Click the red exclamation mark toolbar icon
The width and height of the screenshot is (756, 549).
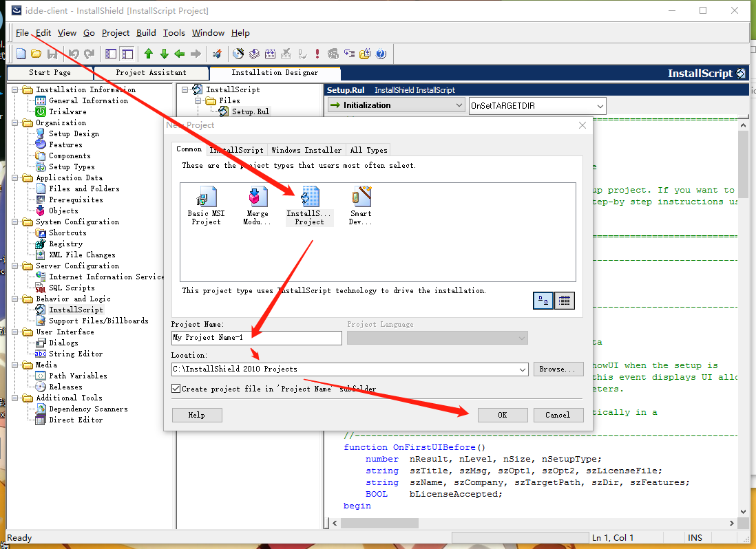[x=317, y=54]
